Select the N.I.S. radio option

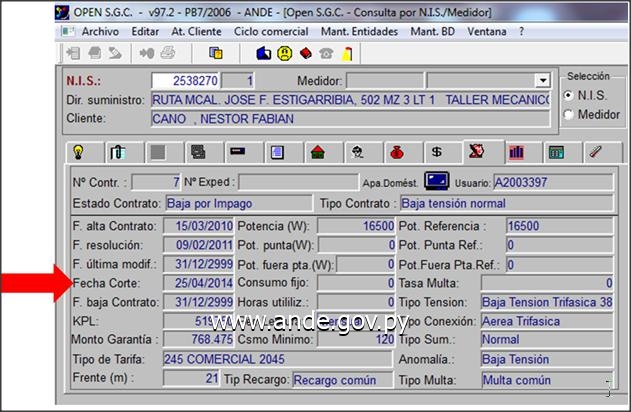pyautogui.click(x=569, y=96)
